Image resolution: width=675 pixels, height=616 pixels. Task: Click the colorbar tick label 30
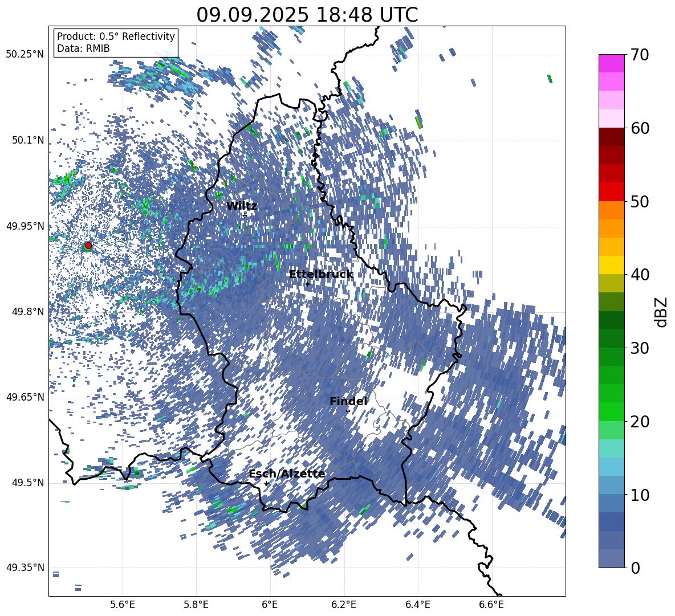tap(640, 348)
